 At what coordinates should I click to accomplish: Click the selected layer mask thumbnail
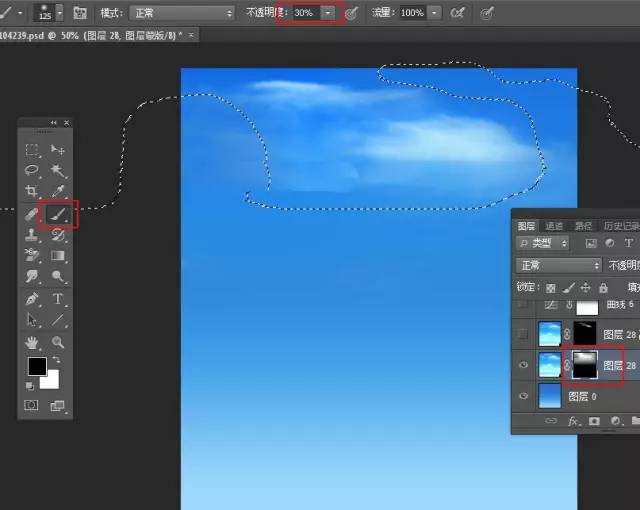pyautogui.click(x=581, y=366)
